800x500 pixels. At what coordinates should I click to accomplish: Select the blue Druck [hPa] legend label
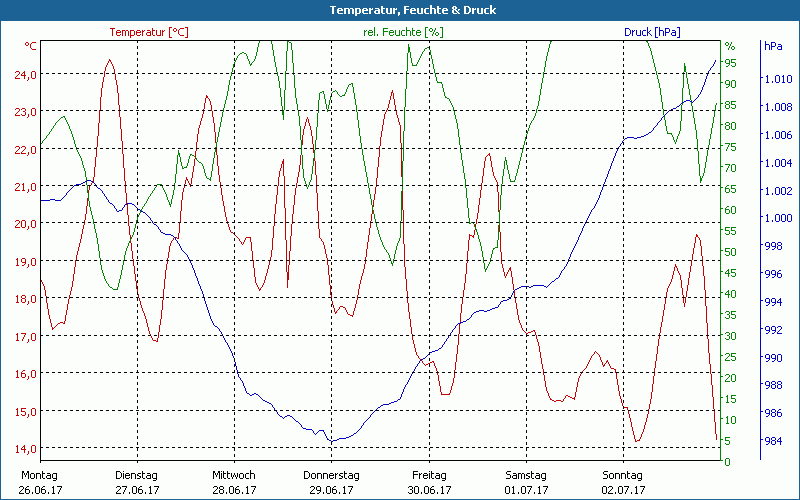(x=651, y=32)
